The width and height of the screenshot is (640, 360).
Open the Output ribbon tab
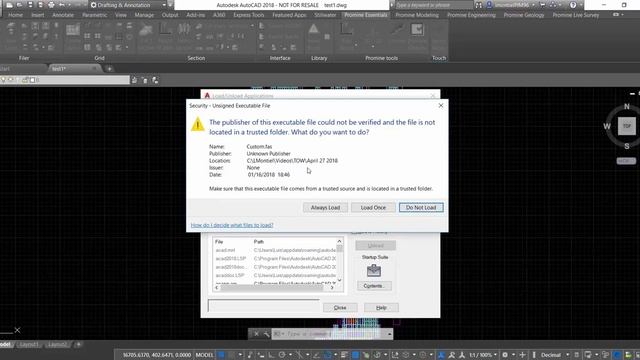(170, 15)
